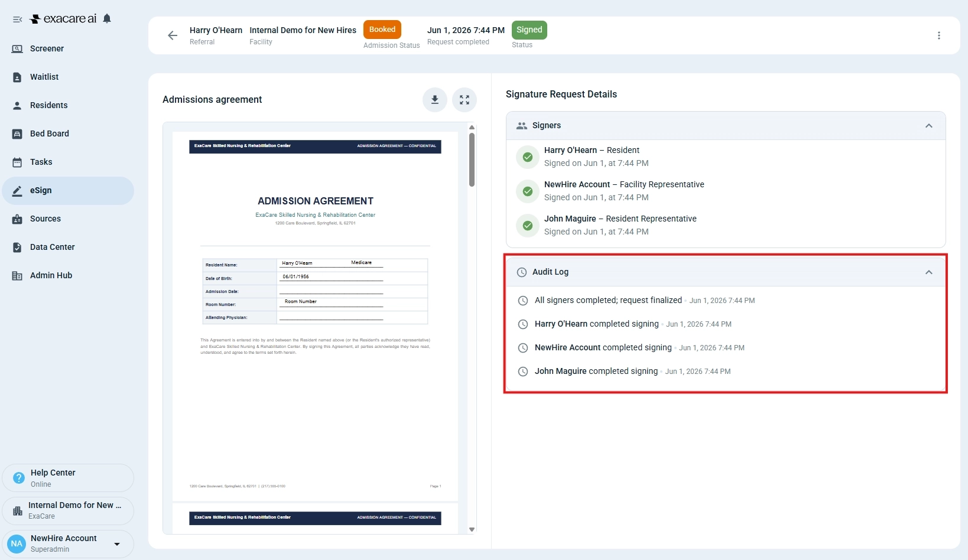Viewport: 968px width, 560px height.
Task: Click NewHire Account signed checkmark
Action: click(x=528, y=191)
